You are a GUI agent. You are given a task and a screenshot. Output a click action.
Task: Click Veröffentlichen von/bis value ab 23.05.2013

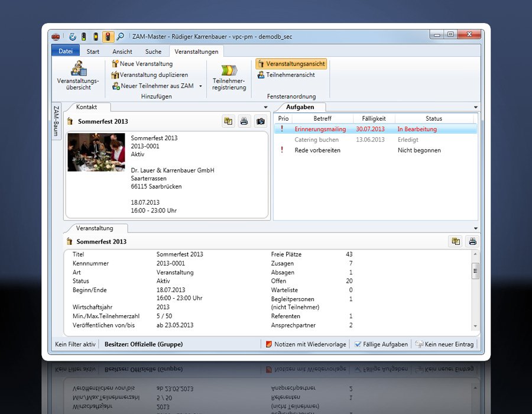click(175, 325)
